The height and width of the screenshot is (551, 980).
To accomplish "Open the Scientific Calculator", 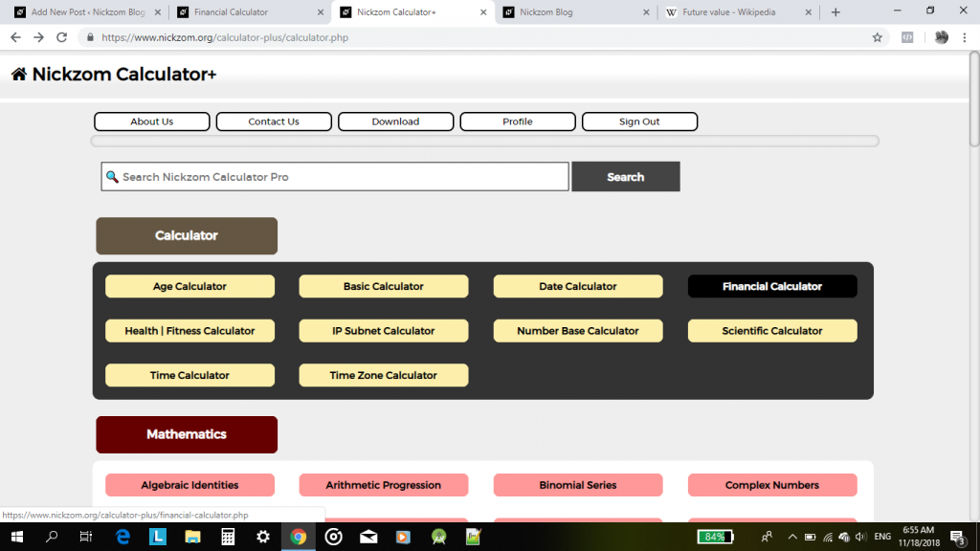I will coord(772,330).
